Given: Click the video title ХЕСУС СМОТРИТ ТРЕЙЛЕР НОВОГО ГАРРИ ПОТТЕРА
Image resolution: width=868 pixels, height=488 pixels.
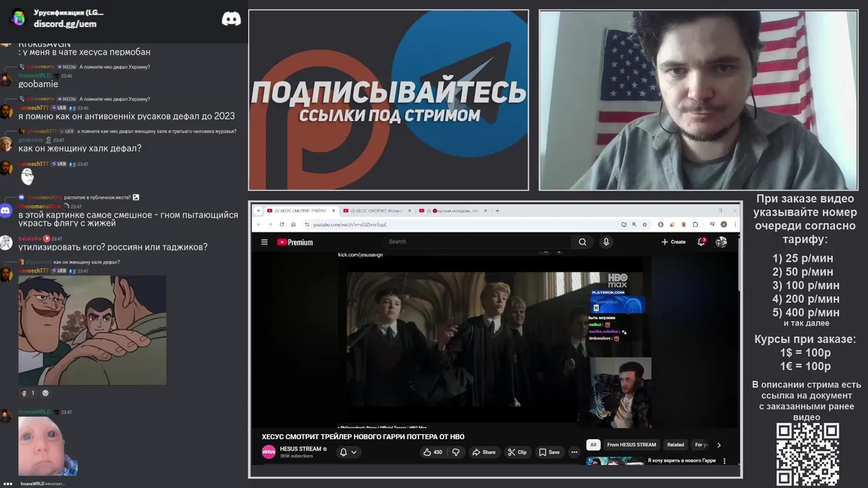Looking at the screenshot, I should point(363,436).
